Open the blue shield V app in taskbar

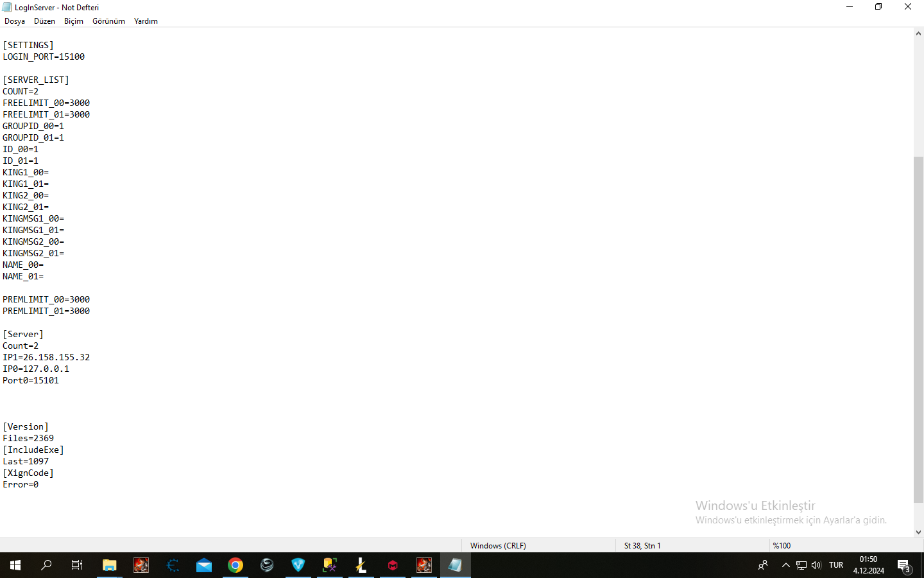click(x=298, y=565)
